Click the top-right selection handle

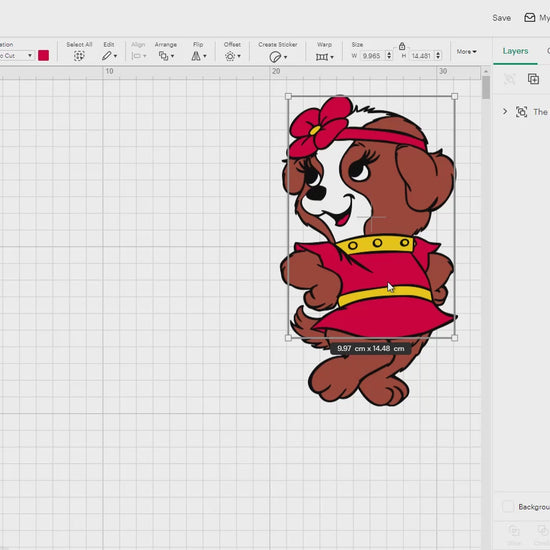tap(455, 96)
